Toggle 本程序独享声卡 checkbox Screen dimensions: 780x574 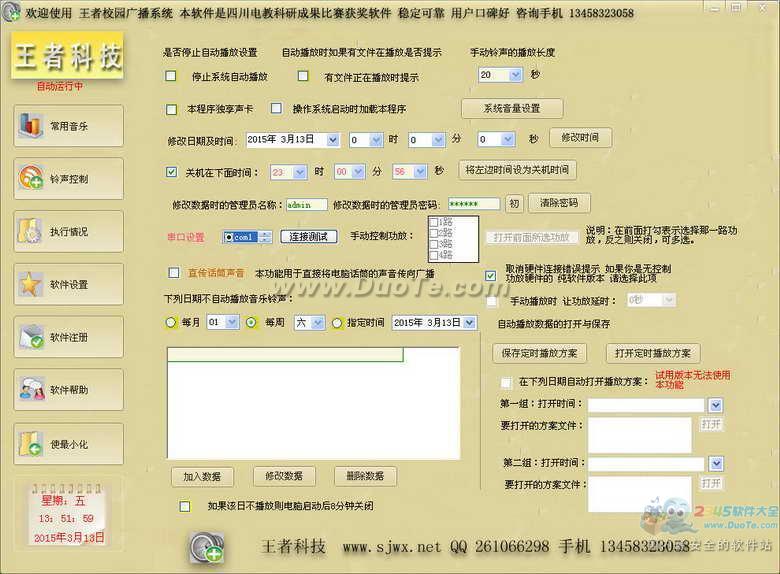pyautogui.click(x=171, y=109)
